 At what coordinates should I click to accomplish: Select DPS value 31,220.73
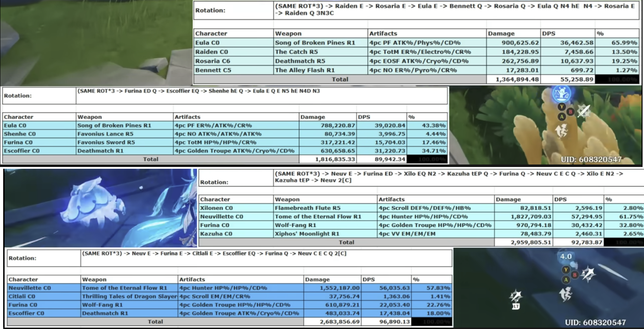382,151
